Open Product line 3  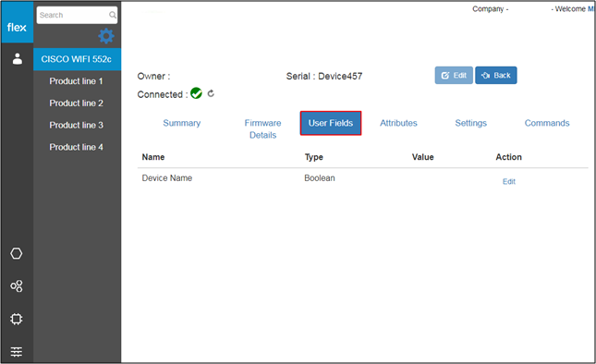coord(76,125)
